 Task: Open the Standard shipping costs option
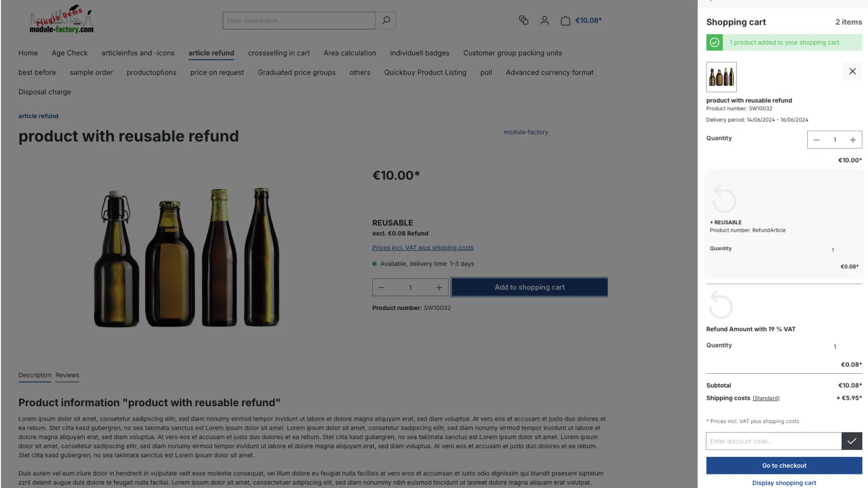coord(766,398)
